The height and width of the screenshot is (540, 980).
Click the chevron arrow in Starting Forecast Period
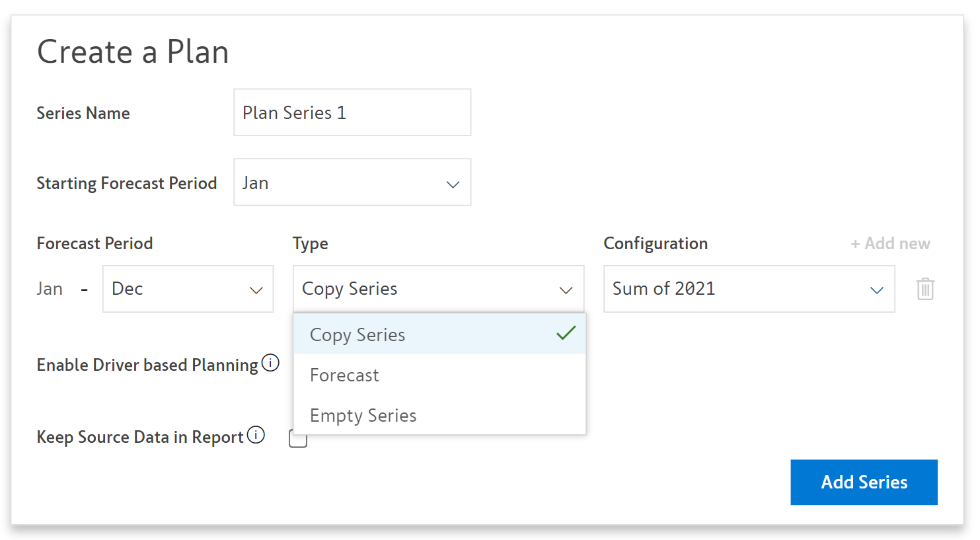[453, 184]
